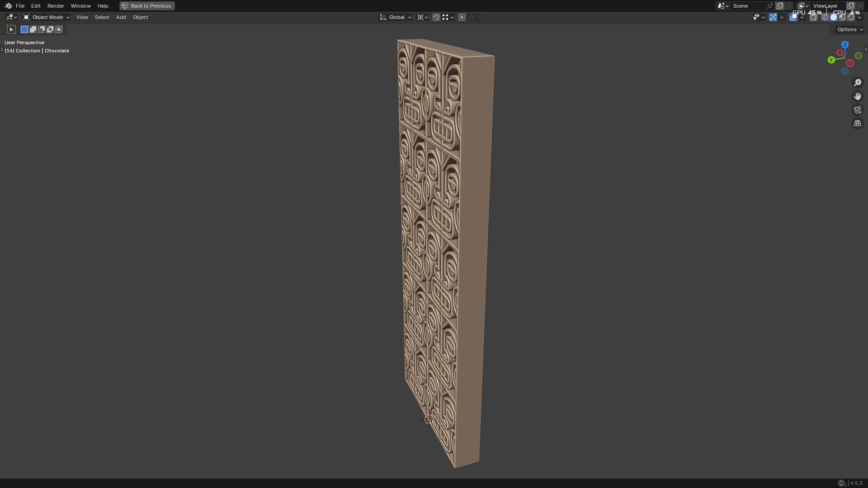Image resolution: width=868 pixels, height=488 pixels.
Task: Toggle X-Ray mode
Action: click(813, 17)
